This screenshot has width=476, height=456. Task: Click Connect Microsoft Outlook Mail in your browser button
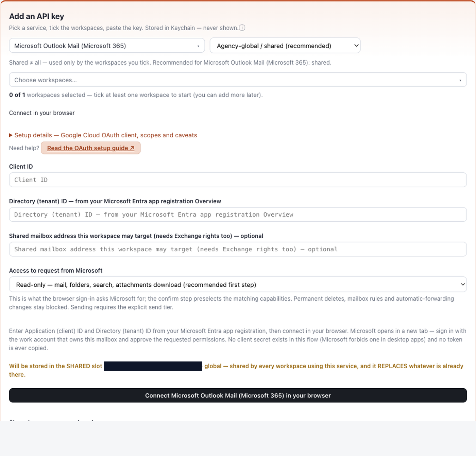coord(238,395)
